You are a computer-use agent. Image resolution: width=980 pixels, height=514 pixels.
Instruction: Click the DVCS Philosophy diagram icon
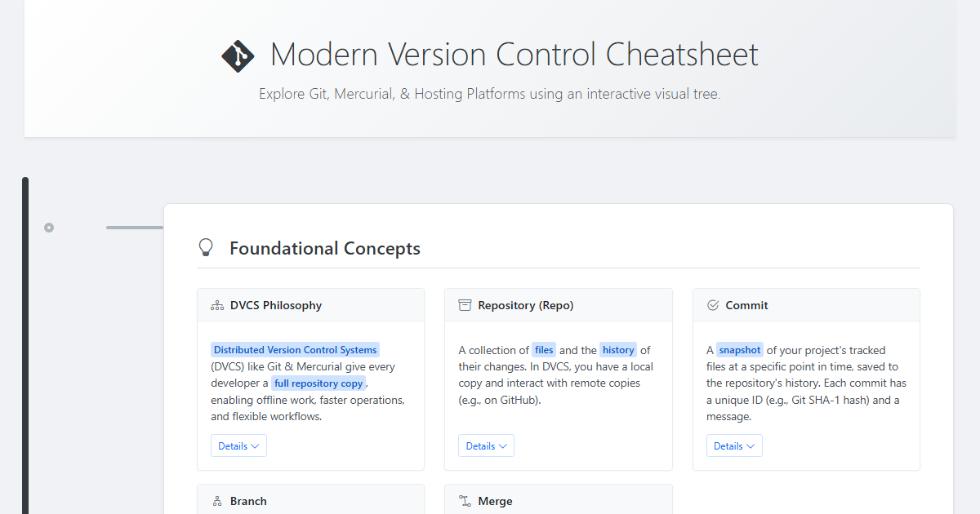[217, 305]
